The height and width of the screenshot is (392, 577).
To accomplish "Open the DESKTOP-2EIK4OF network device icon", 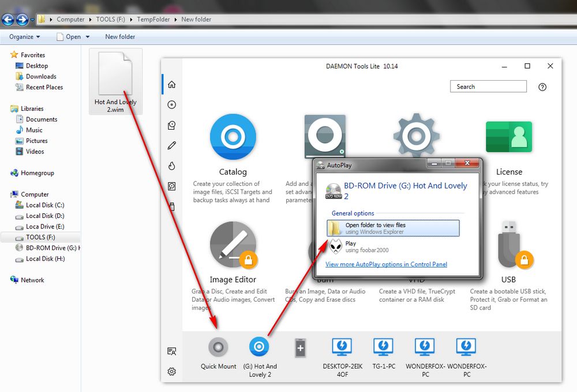I will tap(342, 347).
